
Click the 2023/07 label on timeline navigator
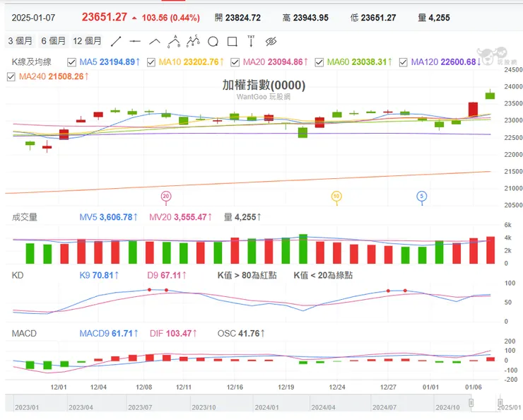click(140, 407)
